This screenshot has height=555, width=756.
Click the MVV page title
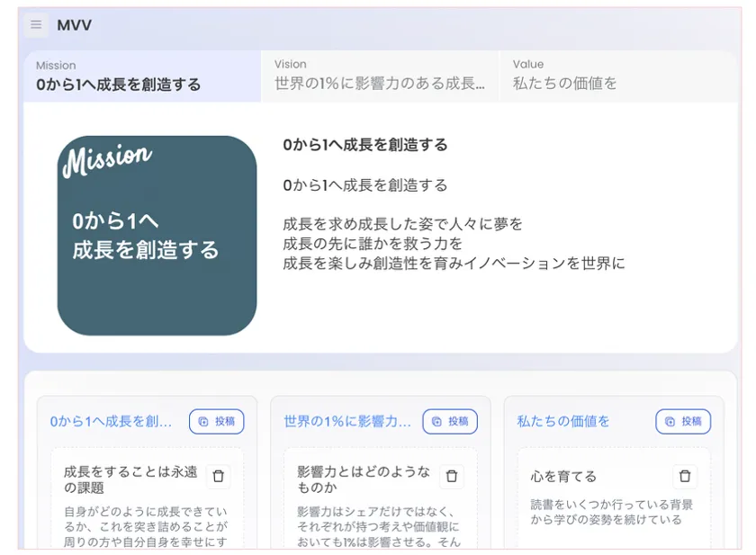[x=72, y=24]
